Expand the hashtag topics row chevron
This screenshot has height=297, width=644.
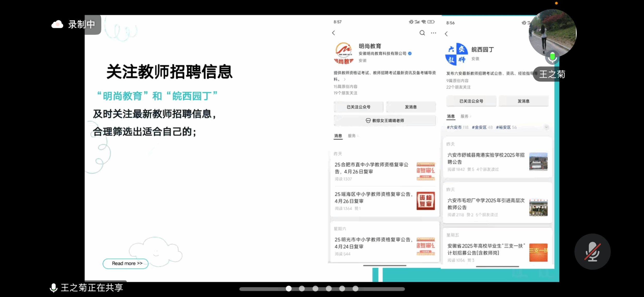point(546,127)
